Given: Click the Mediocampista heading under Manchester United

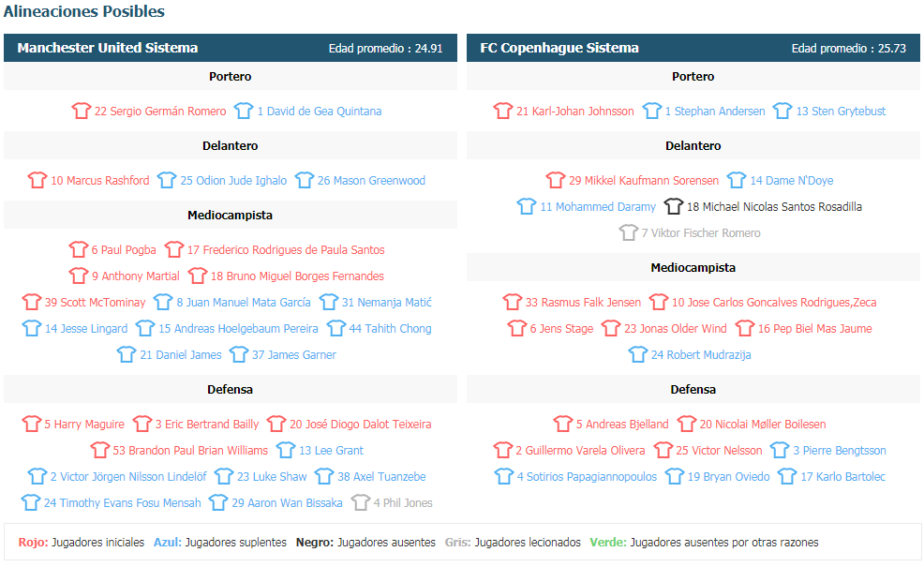Looking at the screenshot, I should pos(230,215).
